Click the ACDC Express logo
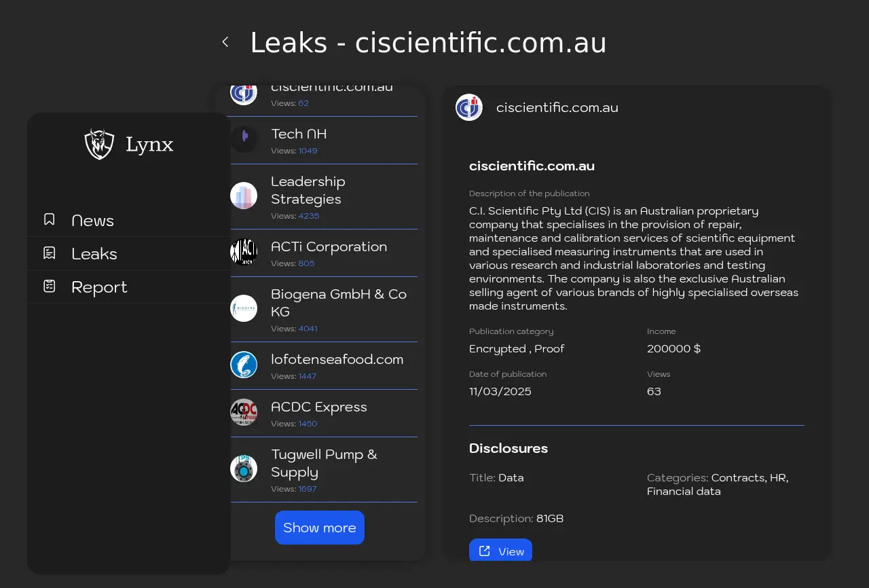Image resolution: width=869 pixels, height=588 pixels. tap(244, 412)
